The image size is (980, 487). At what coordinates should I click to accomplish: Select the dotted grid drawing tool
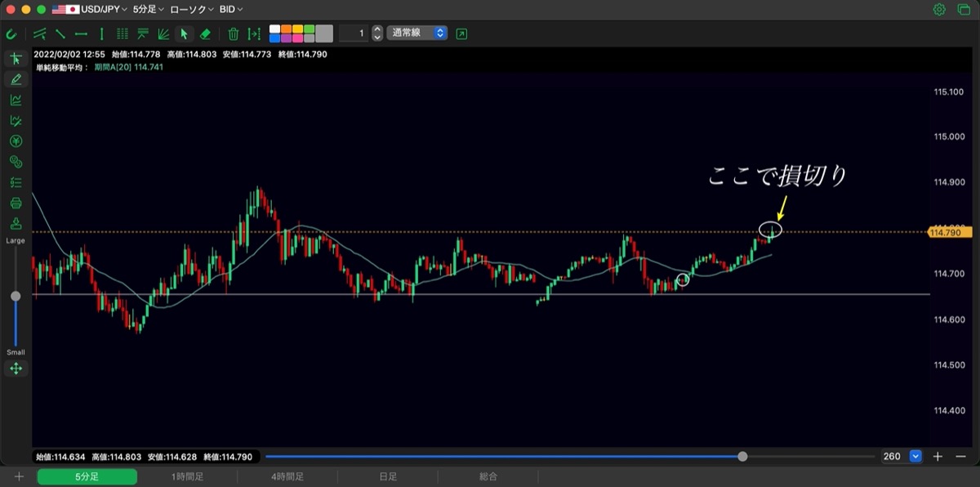(122, 34)
